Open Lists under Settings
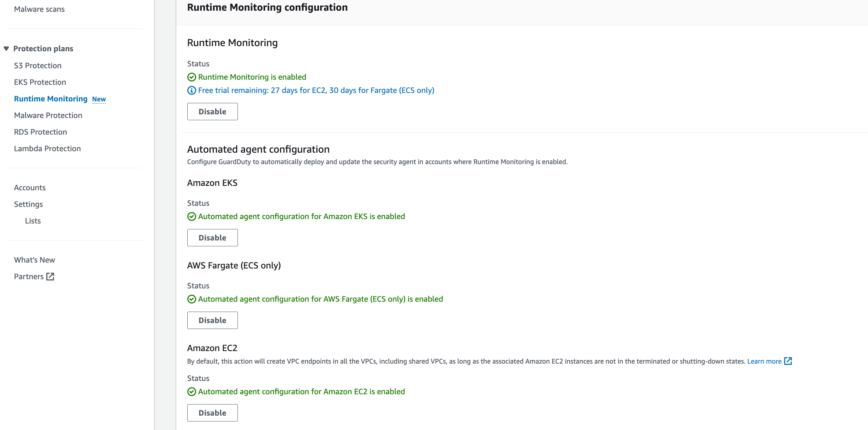The height and width of the screenshot is (430, 868). click(x=33, y=221)
